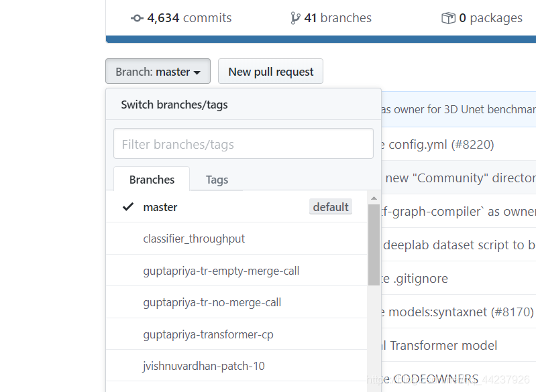Viewport: 536px width, 392px height.
Task: Open the .gitignore commit message
Action: point(415,279)
